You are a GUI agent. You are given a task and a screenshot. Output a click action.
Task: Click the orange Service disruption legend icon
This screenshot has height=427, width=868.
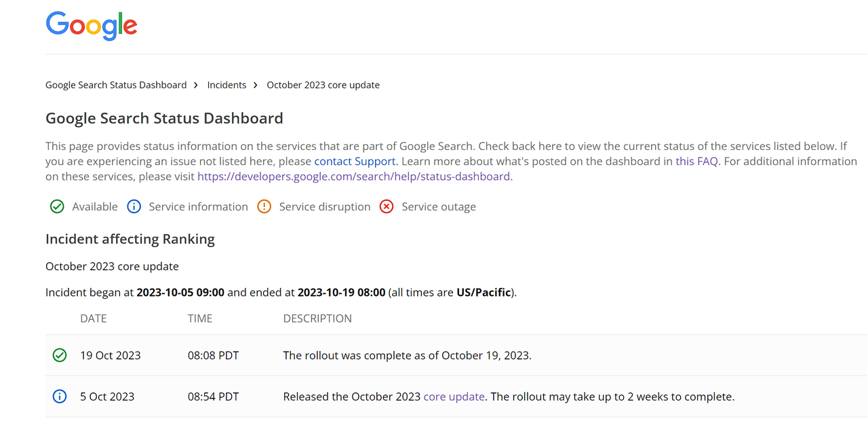264,206
